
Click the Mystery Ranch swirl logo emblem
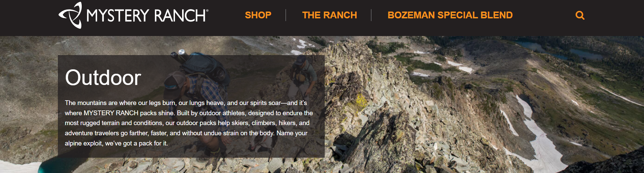(x=70, y=15)
